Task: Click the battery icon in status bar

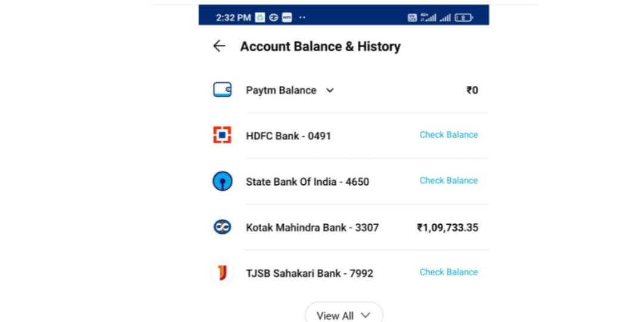Action: click(463, 18)
